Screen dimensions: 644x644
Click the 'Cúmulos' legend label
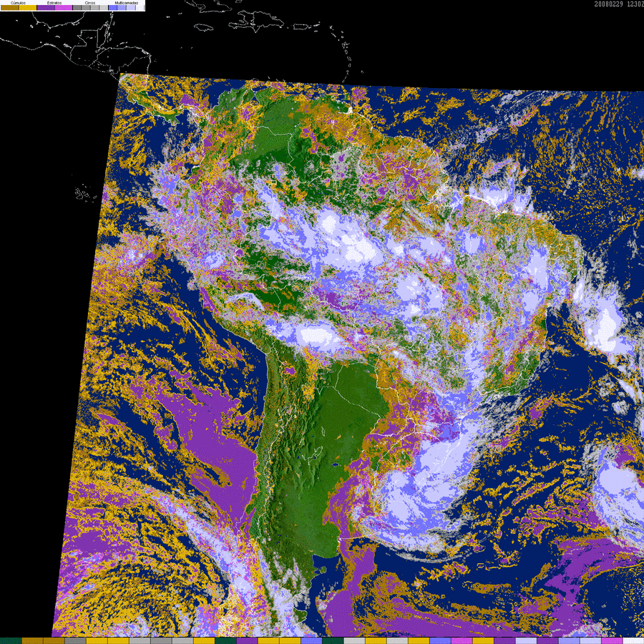point(18,3)
